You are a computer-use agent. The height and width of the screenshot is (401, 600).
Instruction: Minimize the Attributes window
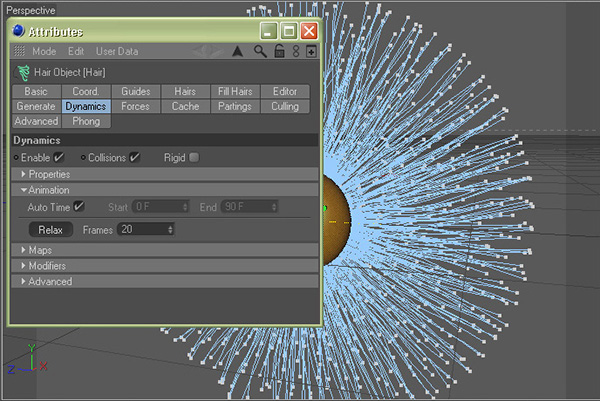click(269, 31)
